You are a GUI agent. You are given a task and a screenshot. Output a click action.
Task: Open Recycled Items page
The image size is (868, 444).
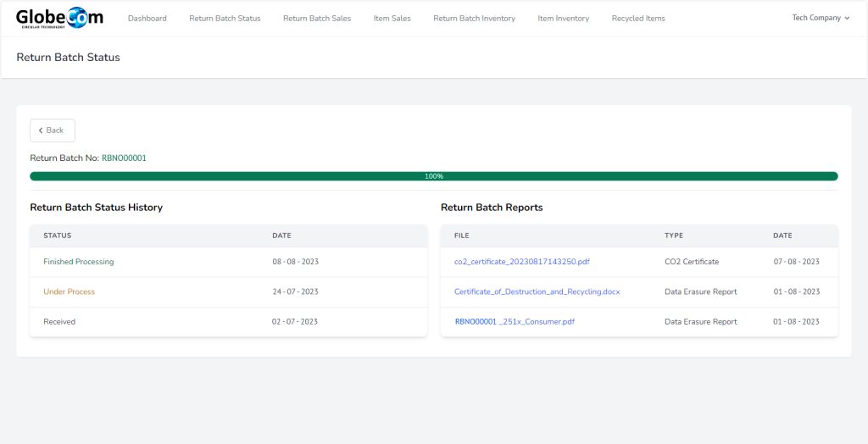click(x=638, y=19)
